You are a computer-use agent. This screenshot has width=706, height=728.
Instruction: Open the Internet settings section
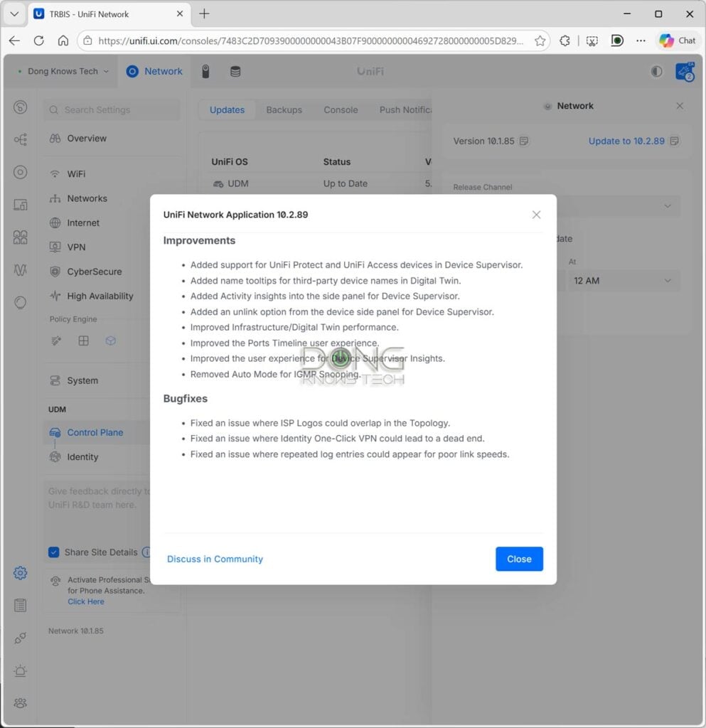coord(85,223)
